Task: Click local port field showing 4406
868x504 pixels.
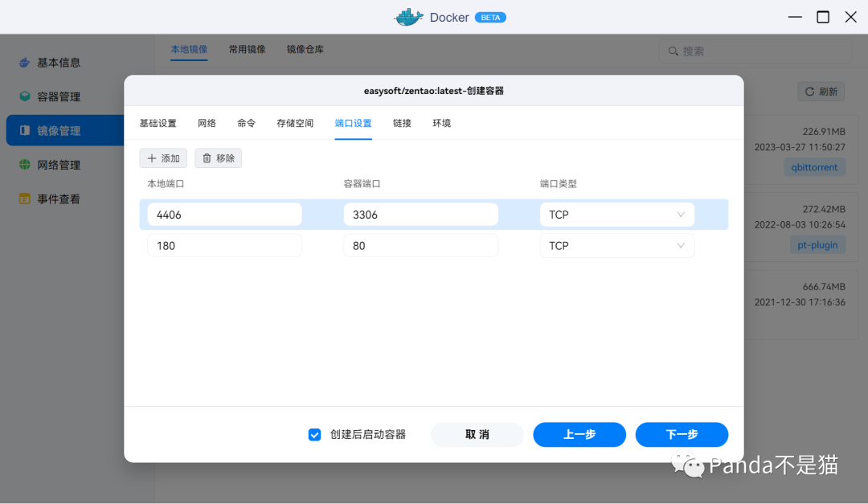Action: tap(225, 215)
